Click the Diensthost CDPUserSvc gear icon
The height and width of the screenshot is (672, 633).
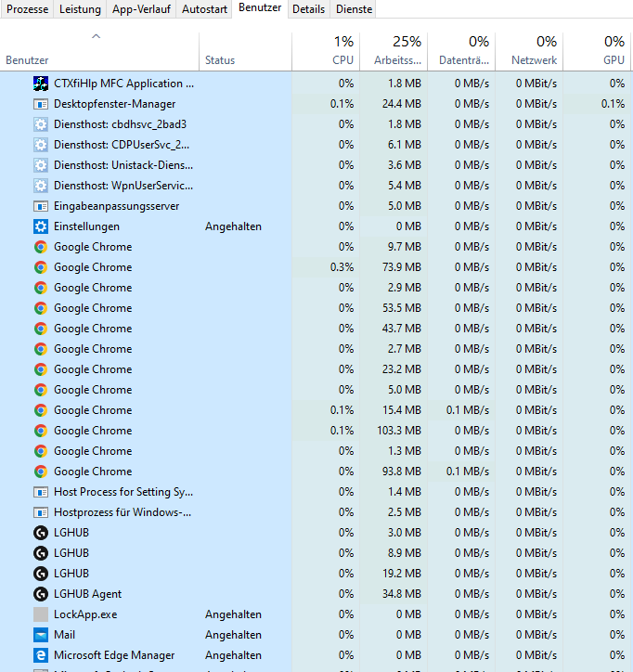click(x=41, y=145)
